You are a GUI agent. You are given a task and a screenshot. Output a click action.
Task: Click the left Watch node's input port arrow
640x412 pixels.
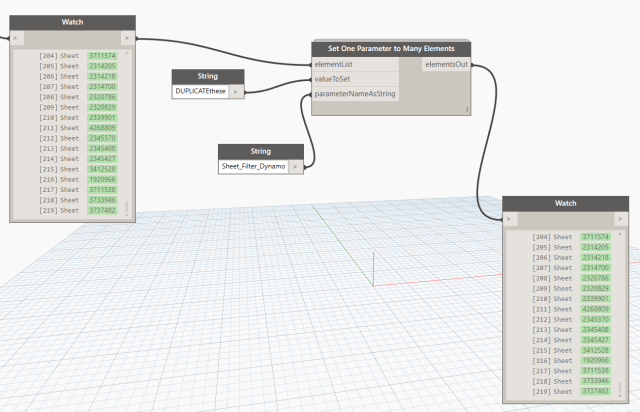(x=16, y=40)
